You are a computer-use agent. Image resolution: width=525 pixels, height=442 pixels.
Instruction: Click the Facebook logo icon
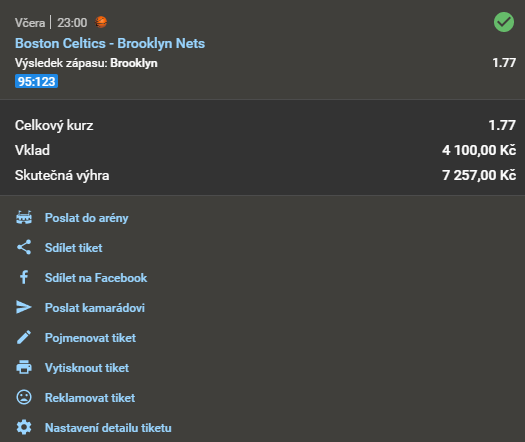24,277
